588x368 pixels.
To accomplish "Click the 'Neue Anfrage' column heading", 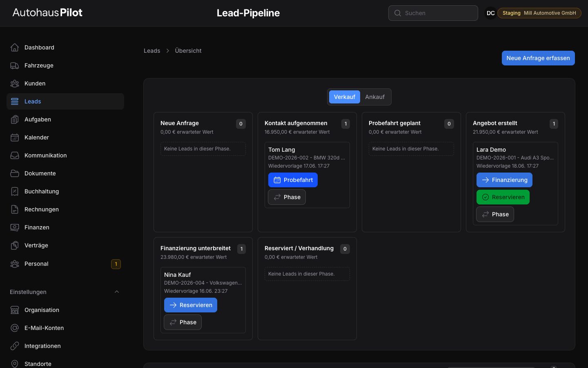I will click(180, 123).
